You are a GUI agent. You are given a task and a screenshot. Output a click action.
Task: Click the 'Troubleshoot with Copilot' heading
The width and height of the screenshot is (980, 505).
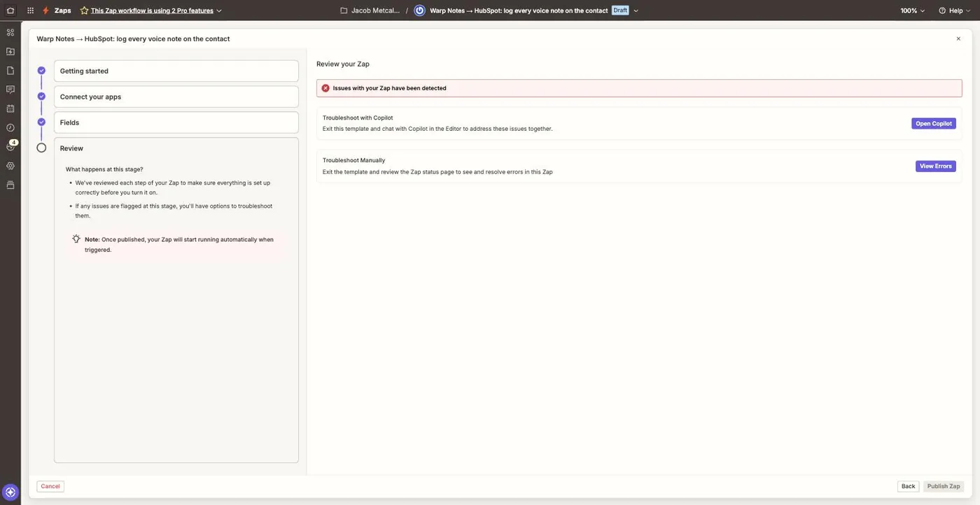point(358,118)
